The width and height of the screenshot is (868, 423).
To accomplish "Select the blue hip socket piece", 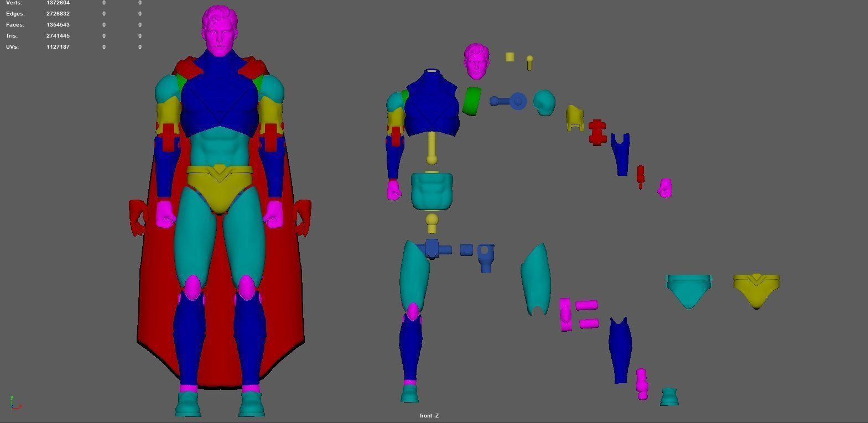I will coord(486,257).
